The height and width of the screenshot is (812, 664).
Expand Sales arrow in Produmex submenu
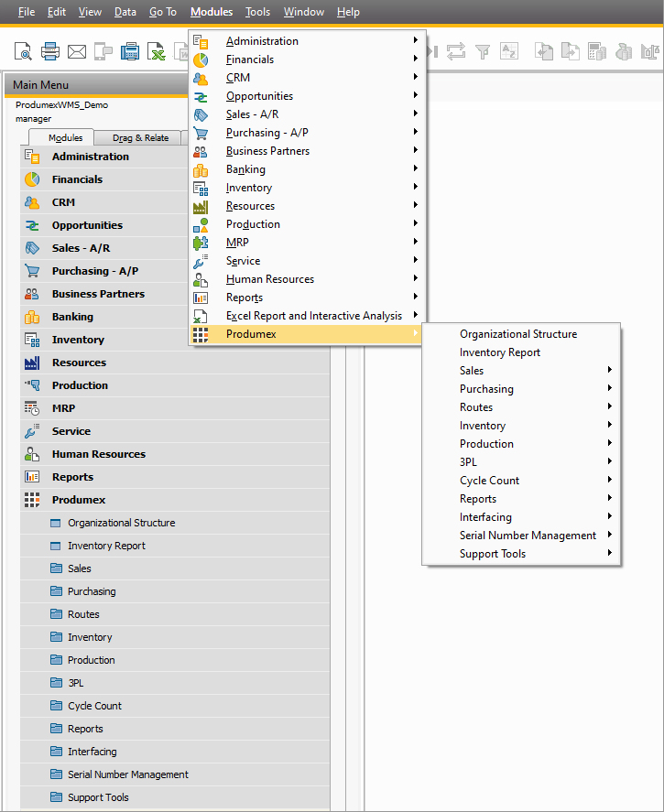[610, 370]
